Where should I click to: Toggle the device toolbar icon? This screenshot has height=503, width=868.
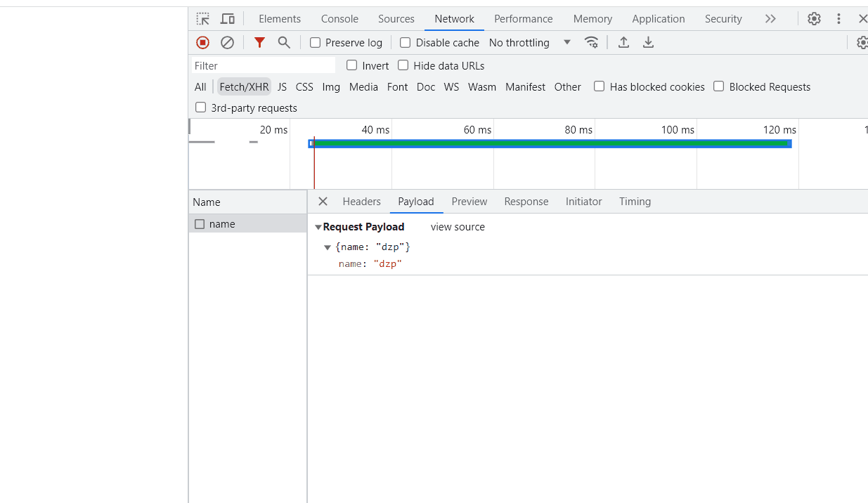[228, 19]
